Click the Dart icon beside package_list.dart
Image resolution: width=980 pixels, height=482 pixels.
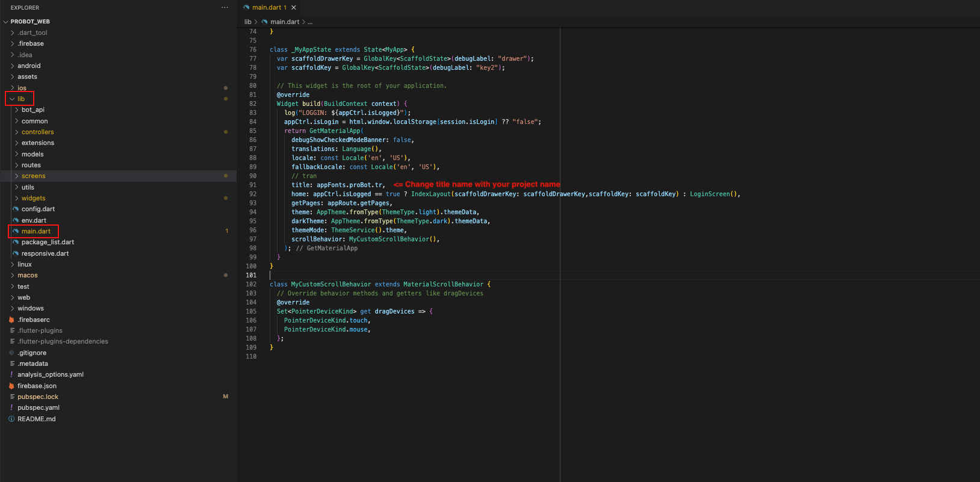(16, 243)
